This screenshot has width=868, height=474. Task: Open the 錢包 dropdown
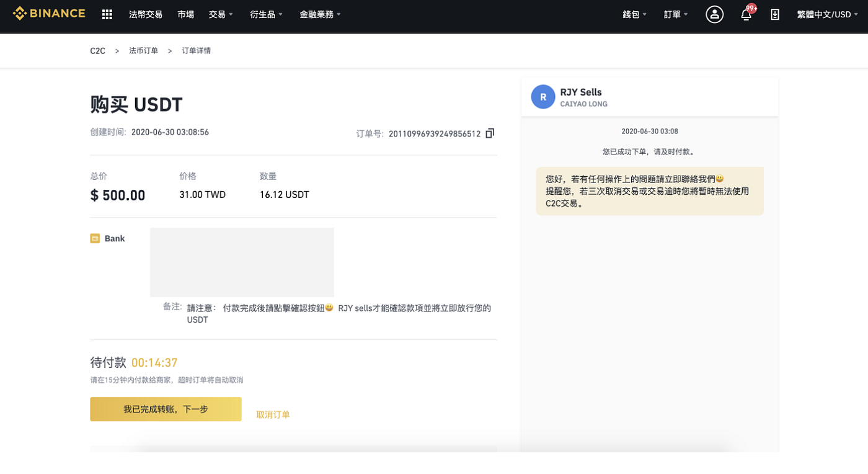click(x=635, y=14)
